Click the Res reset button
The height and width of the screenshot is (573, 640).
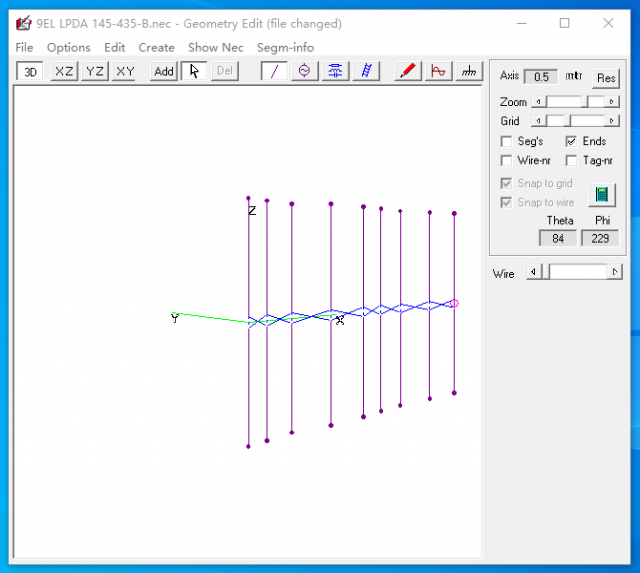pos(606,78)
